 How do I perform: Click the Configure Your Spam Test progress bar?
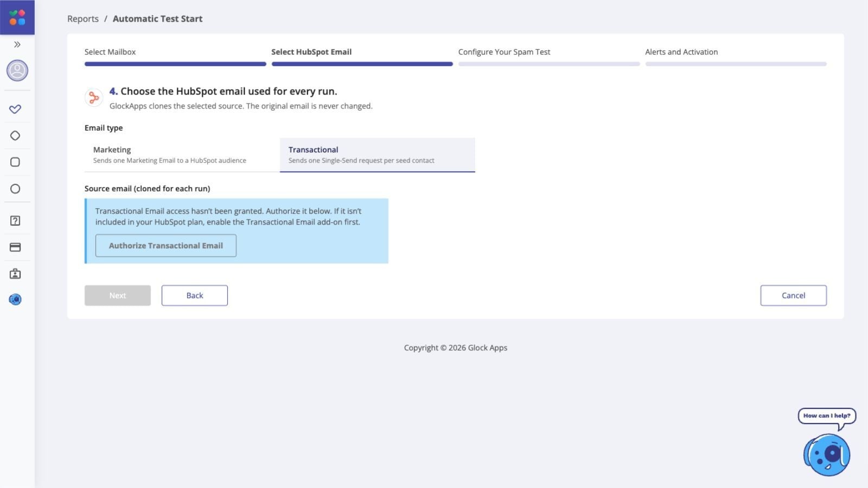[549, 64]
